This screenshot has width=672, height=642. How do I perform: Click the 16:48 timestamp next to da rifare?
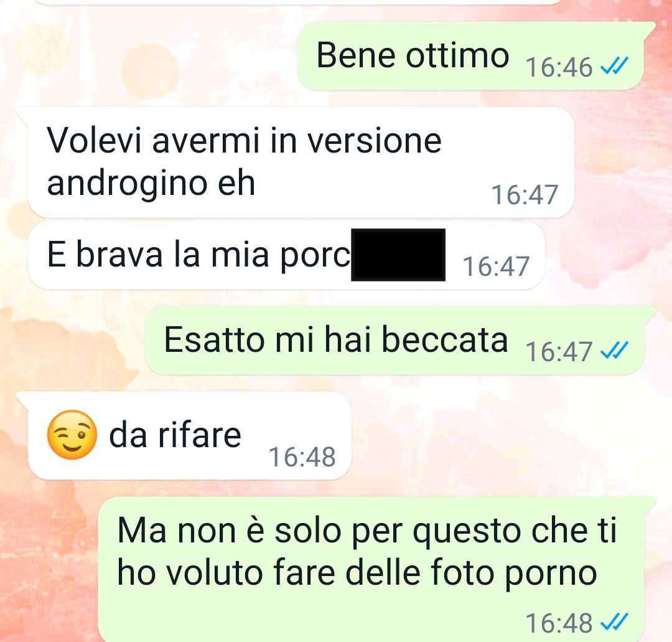pyautogui.click(x=302, y=456)
